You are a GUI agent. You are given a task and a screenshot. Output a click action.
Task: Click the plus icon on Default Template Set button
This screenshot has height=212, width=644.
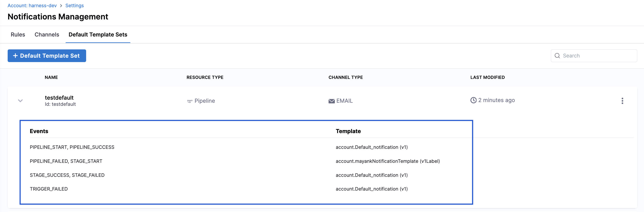click(x=15, y=56)
